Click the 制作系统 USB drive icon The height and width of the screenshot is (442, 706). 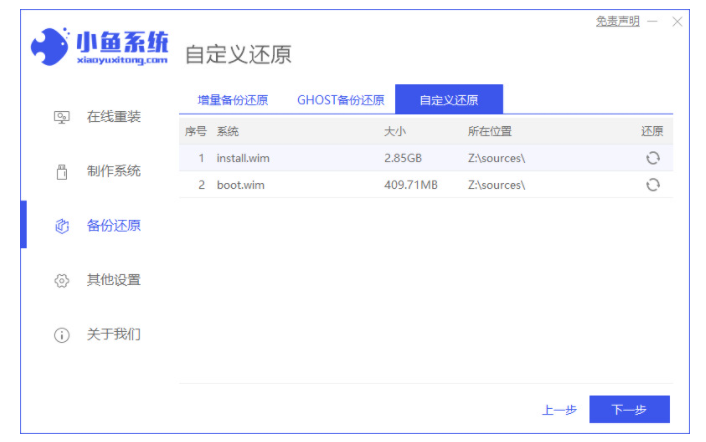point(62,172)
